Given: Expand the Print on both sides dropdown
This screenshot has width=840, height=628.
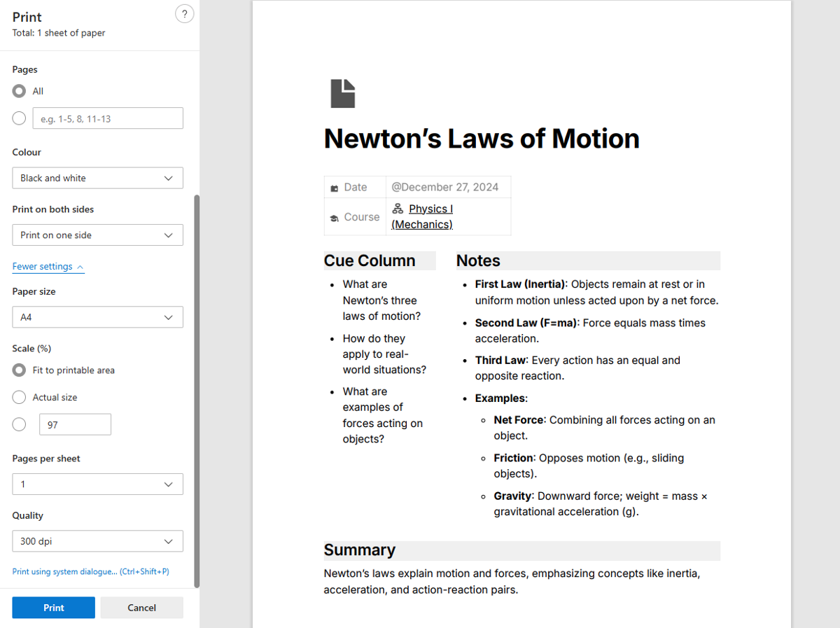Looking at the screenshot, I should 97,235.
